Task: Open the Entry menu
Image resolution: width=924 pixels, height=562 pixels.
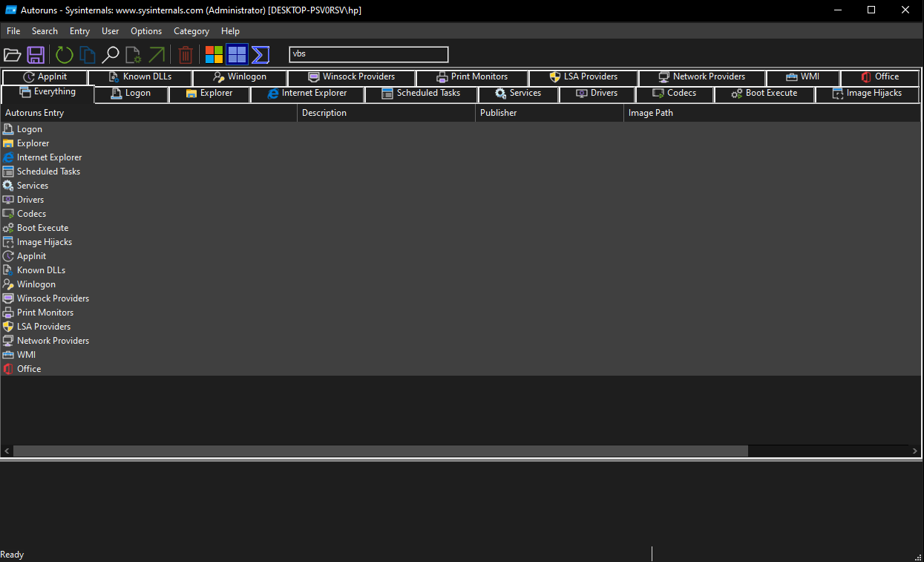Action: [x=79, y=31]
